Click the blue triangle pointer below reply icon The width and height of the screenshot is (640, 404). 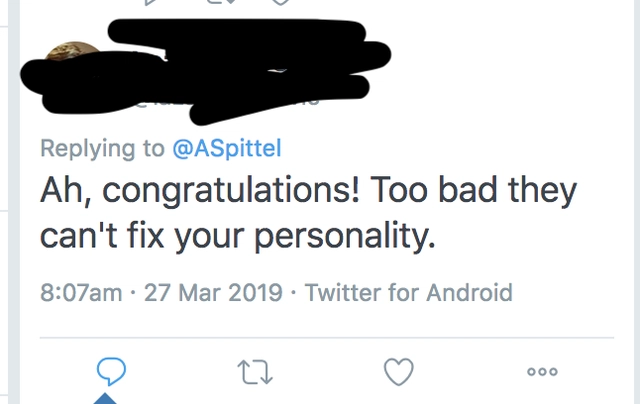pos(105,398)
